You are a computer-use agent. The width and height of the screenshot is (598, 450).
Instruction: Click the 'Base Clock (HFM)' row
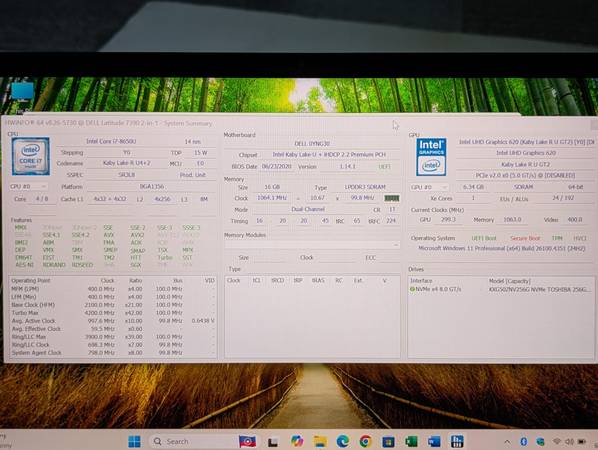pos(113,305)
